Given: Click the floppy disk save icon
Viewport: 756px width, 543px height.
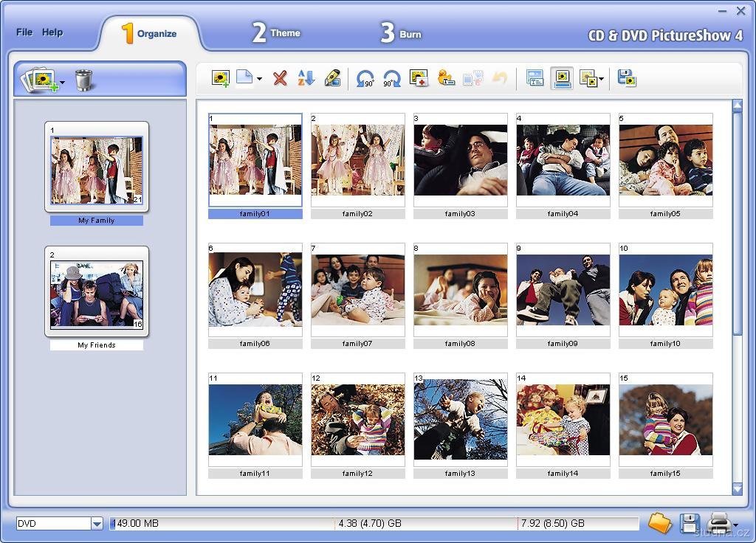Looking at the screenshot, I should coord(688,524).
